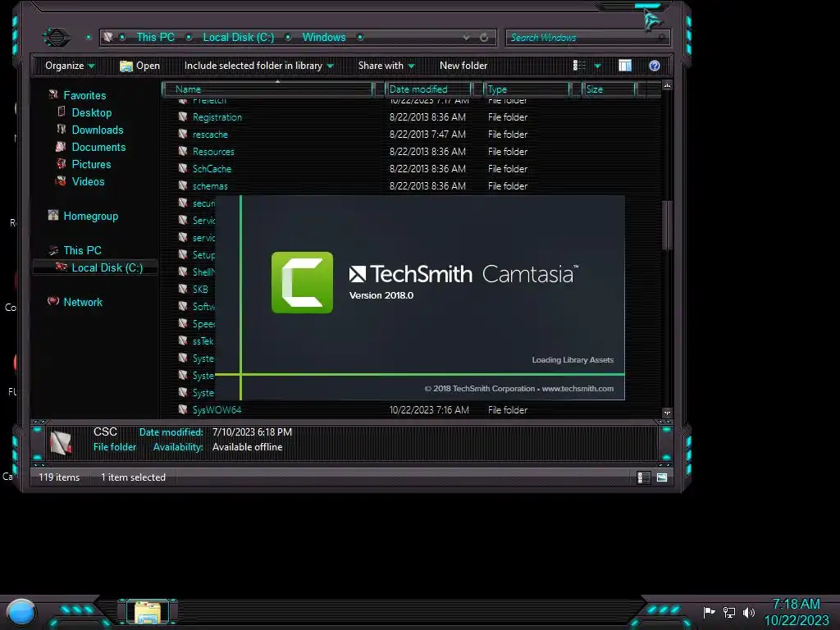Image resolution: width=840 pixels, height=630 pixels.
Task: Open Downloads in the sidebar
Action: (98, 130)
